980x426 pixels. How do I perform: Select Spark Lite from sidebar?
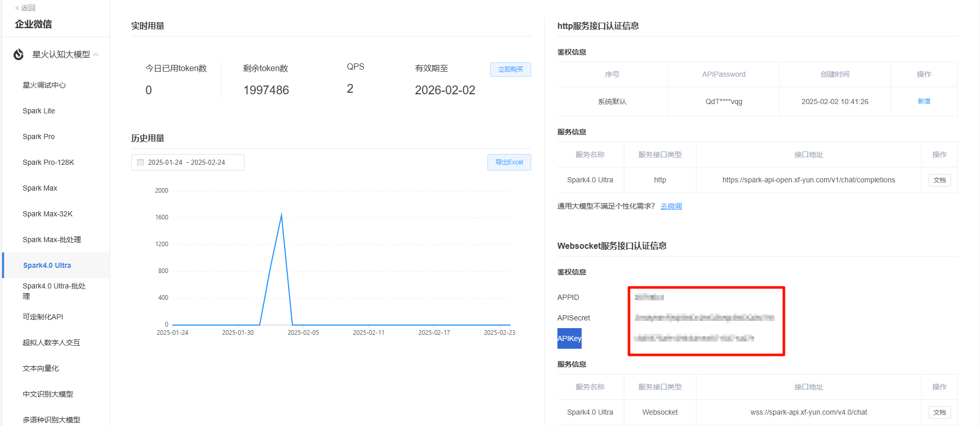coord(39,111)
